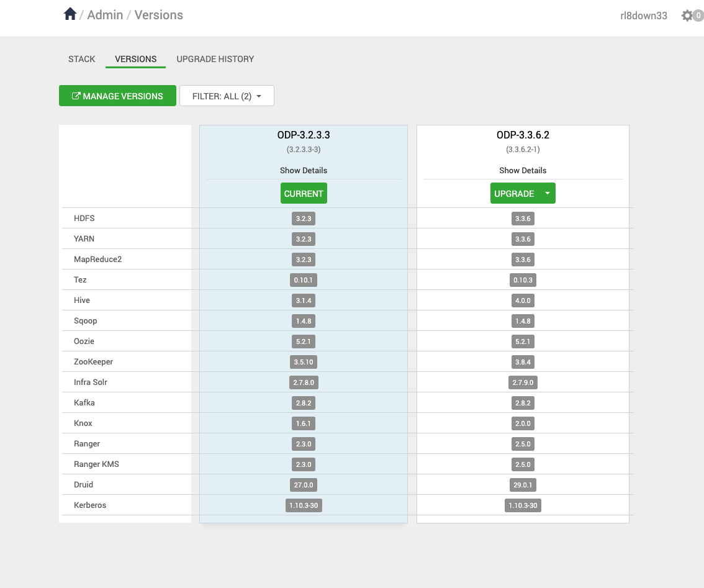The image size is (704, 588).
Task: Click the Upgrade button for ODP-3.3.6.2
Action: [515, 193]
